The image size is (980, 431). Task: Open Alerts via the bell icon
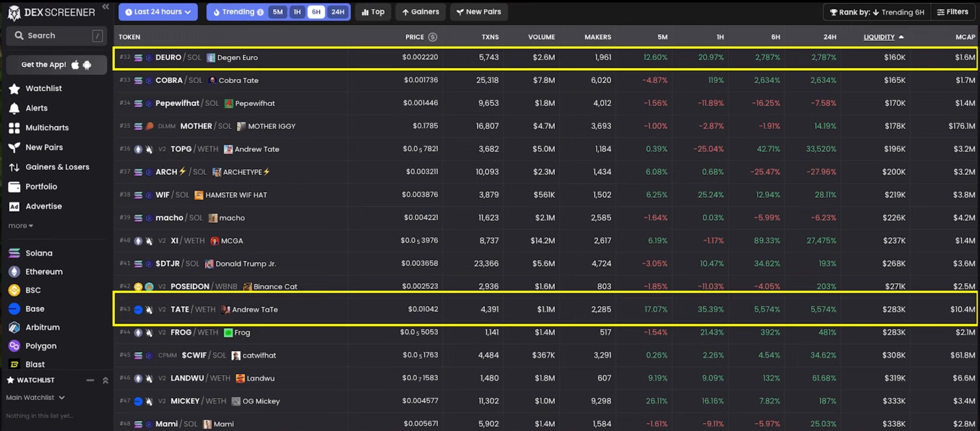[14, 108]
